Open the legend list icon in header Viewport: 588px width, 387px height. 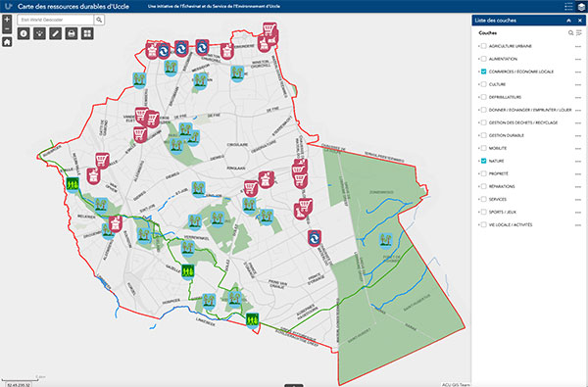pos(568,7)
